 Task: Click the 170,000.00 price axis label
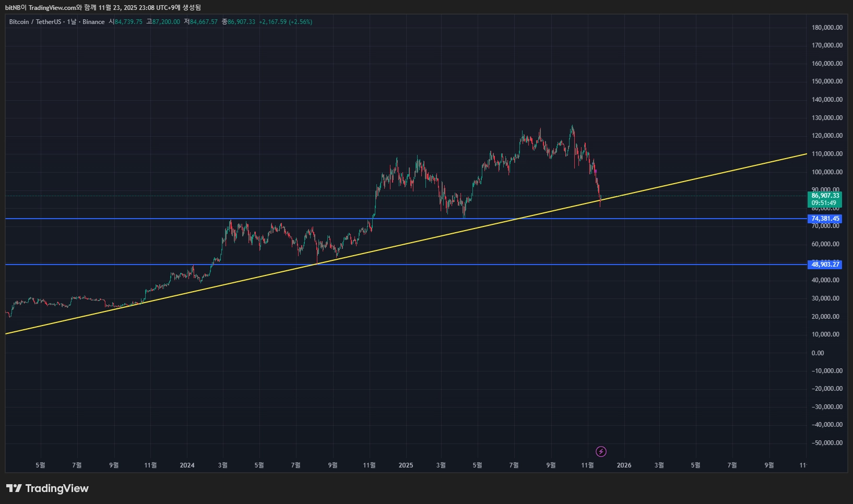[x=827, y=45]
